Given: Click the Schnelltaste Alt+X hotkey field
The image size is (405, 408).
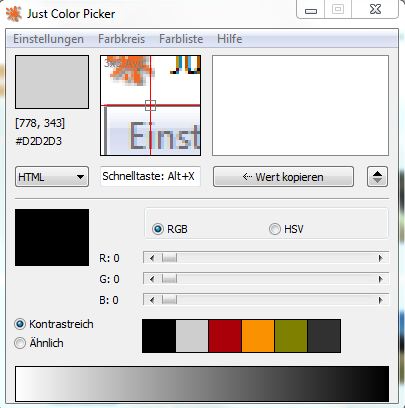Looking at the screenshot, I should pyautogui.click(x=150, y=176).
